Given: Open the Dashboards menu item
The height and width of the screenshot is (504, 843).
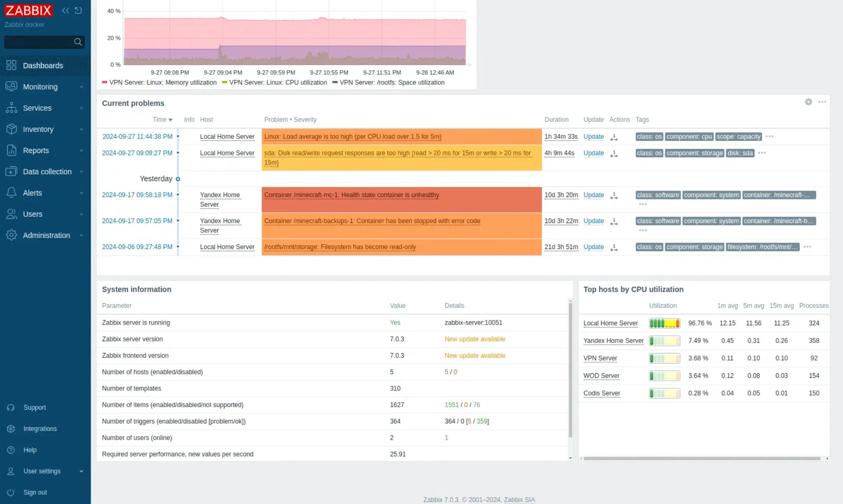Looking at the screenshot, I should click(43, 66).
